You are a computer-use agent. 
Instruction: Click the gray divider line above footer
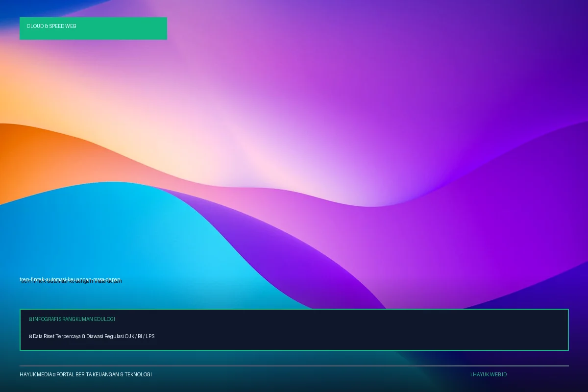point(294,366)
